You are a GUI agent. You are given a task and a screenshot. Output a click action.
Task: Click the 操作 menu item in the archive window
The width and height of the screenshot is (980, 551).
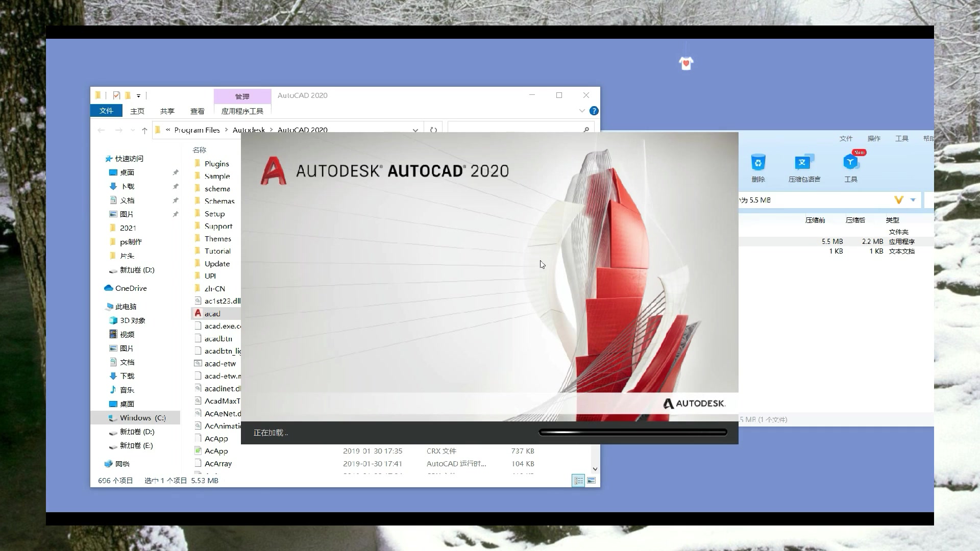(x=874, y=138)
